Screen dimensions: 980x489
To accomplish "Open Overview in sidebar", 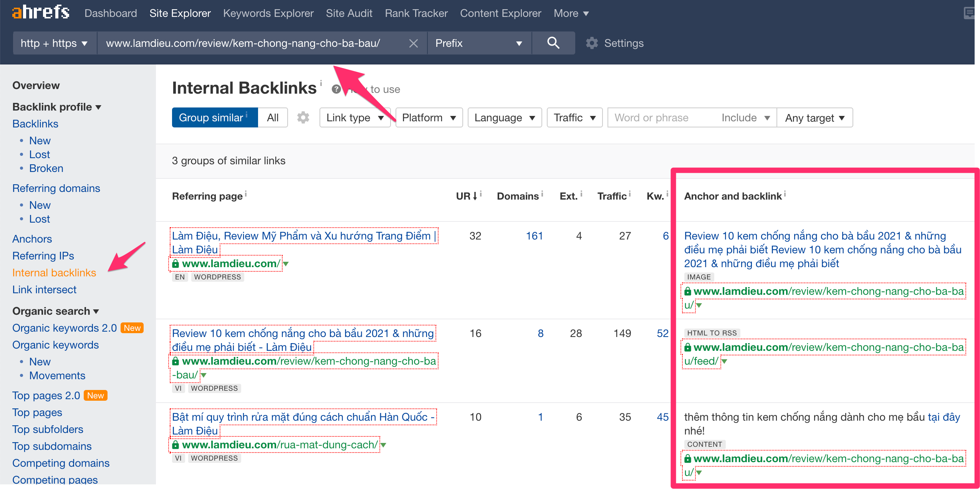I will pyautogui.click(x=36, y=85).
